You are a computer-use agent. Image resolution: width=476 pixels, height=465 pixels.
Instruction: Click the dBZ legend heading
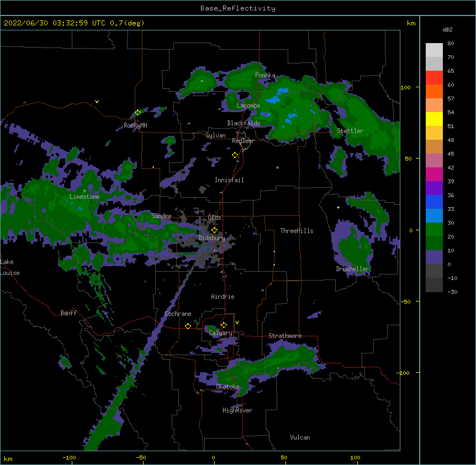click(x=447, y=29)
